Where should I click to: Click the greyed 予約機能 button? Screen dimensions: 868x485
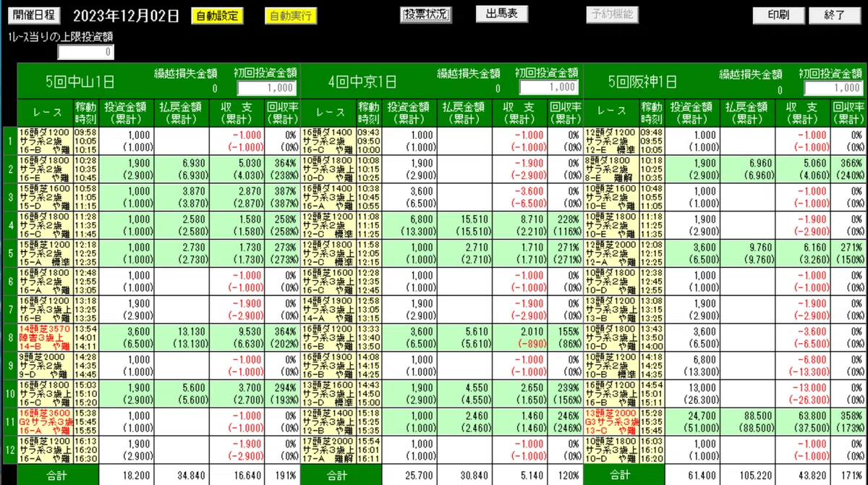pyautogui.click(x=611, y=14)
